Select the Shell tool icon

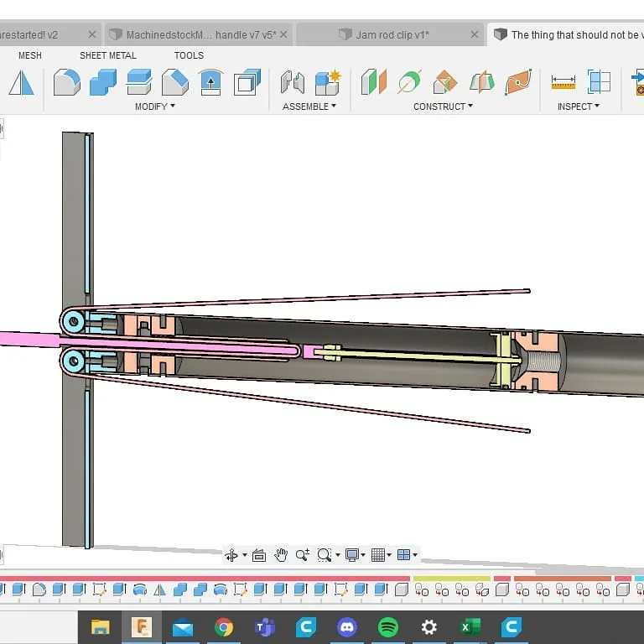click(x=247, y=82)
